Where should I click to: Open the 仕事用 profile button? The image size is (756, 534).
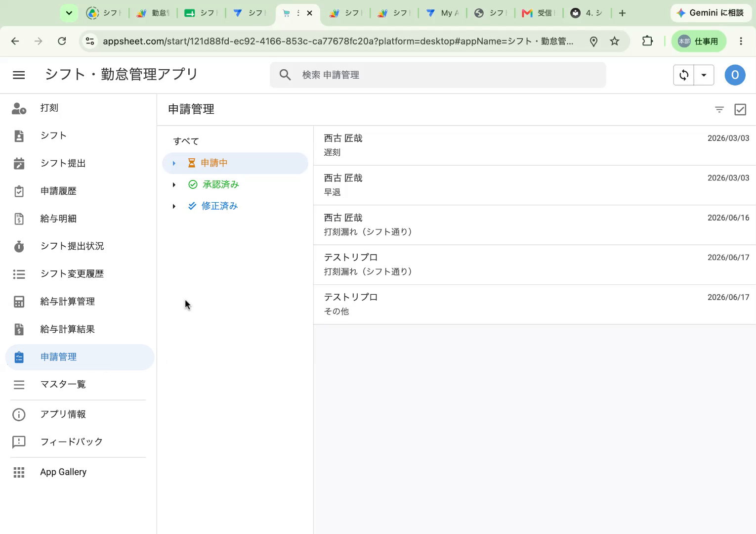(x=699, y=41)
